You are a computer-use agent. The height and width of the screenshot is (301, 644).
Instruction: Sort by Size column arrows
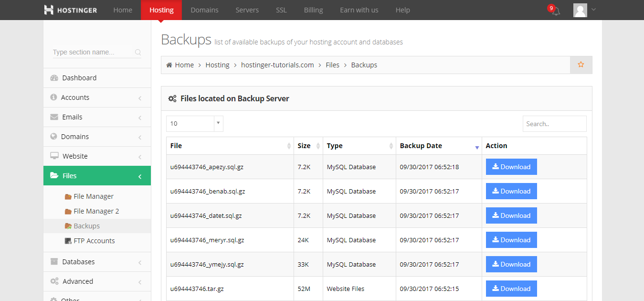[x=318, y=146]
